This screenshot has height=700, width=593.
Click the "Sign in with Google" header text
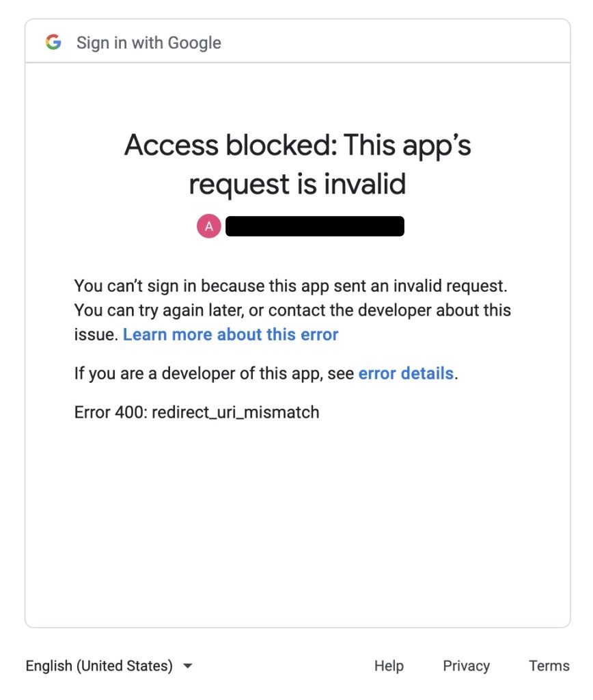point(148,42)
